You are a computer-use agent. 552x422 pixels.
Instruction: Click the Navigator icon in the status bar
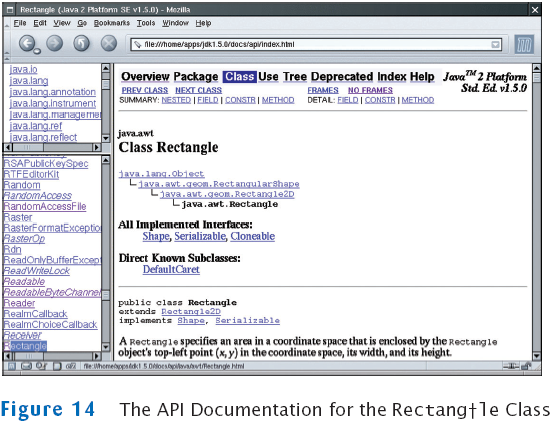tap(12, 366)
